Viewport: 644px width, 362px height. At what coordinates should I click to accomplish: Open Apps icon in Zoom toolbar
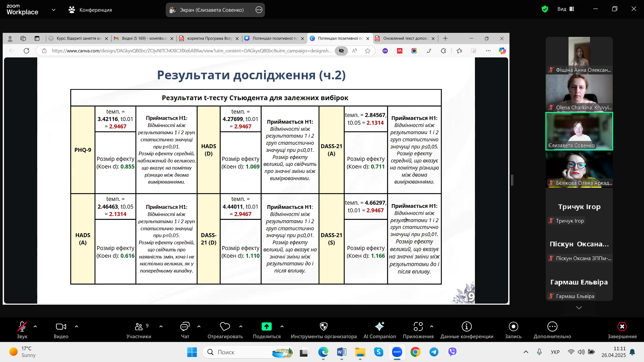click(418, 327)
